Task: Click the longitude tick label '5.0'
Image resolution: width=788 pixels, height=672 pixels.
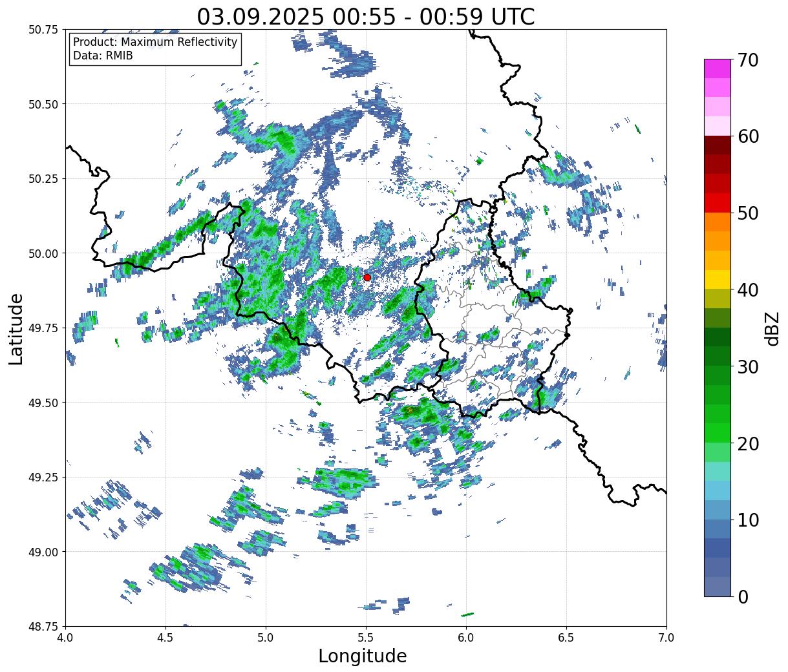Action: pyautogui.click(x=266, y=638)
